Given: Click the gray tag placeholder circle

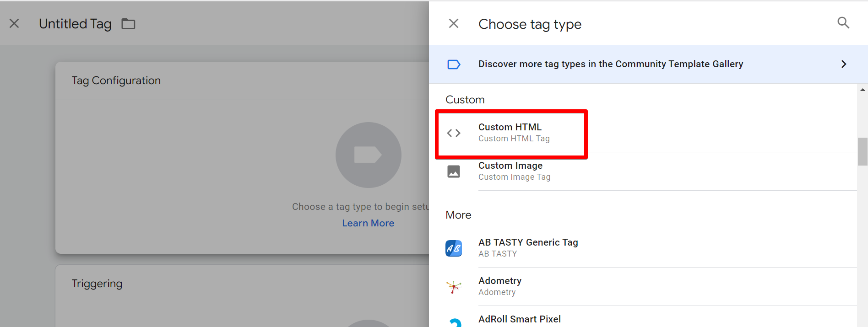Looking at the screenshot, I should [x=369, y=155].
